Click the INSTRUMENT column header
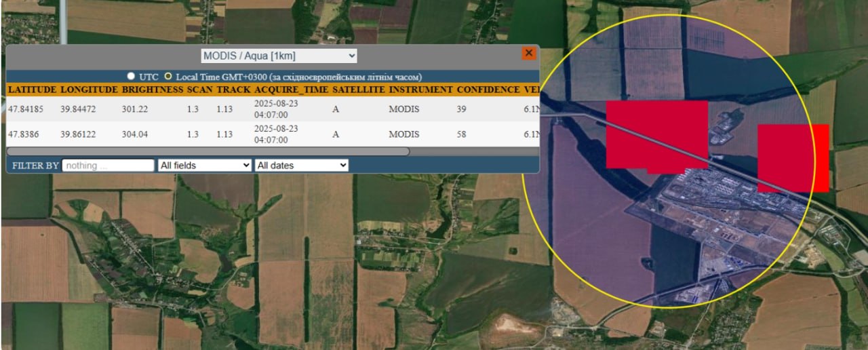Screen dimensions: 868x350 420,90
